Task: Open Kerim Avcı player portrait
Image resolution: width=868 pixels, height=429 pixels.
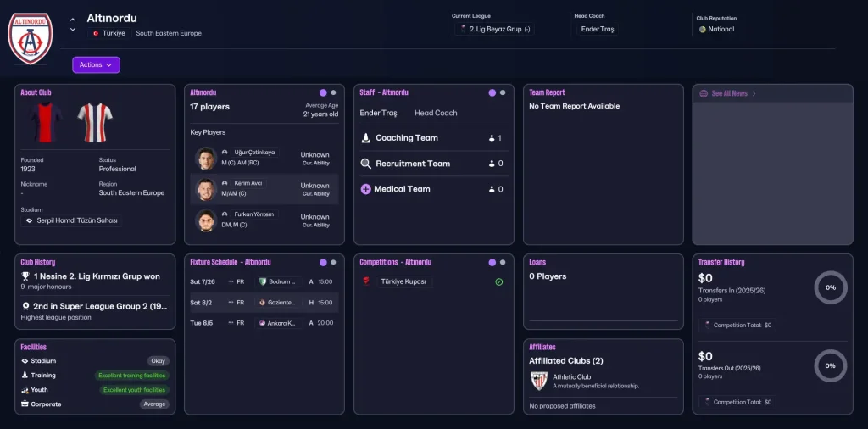Action: (x=205, y=189)
